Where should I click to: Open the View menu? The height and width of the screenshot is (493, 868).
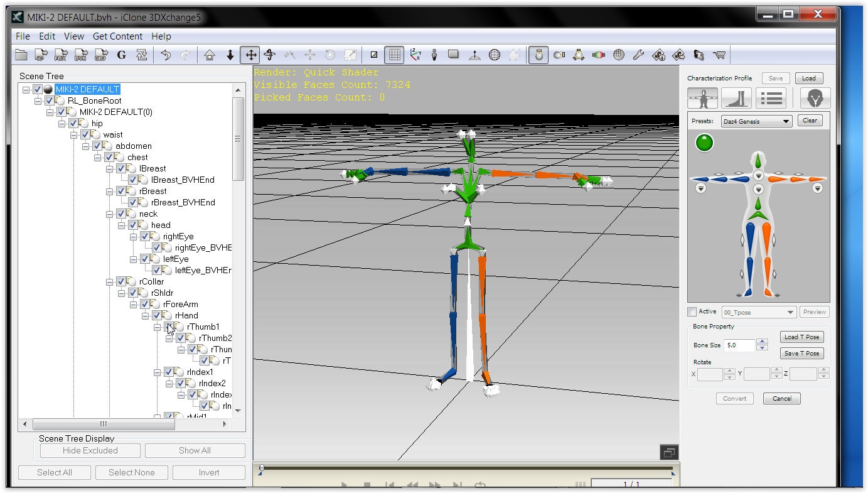coord(73,36)
